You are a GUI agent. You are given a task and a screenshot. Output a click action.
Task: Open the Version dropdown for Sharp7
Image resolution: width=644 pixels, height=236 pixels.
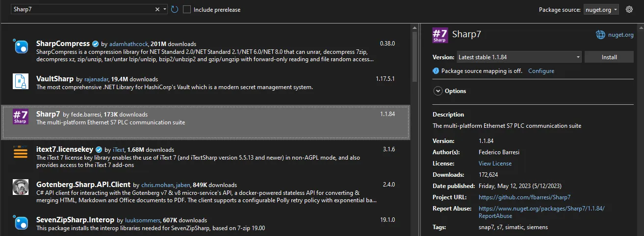pos(519,57)
